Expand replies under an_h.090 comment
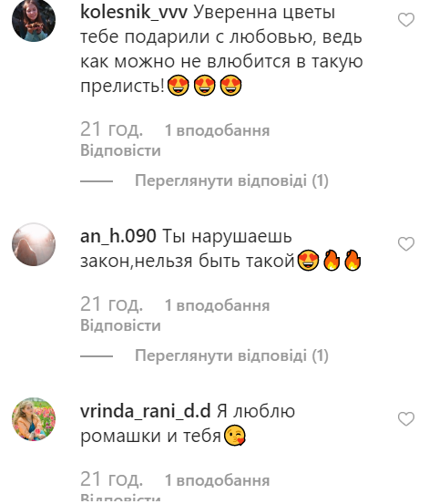439x504 pixels. pos(231,355)
